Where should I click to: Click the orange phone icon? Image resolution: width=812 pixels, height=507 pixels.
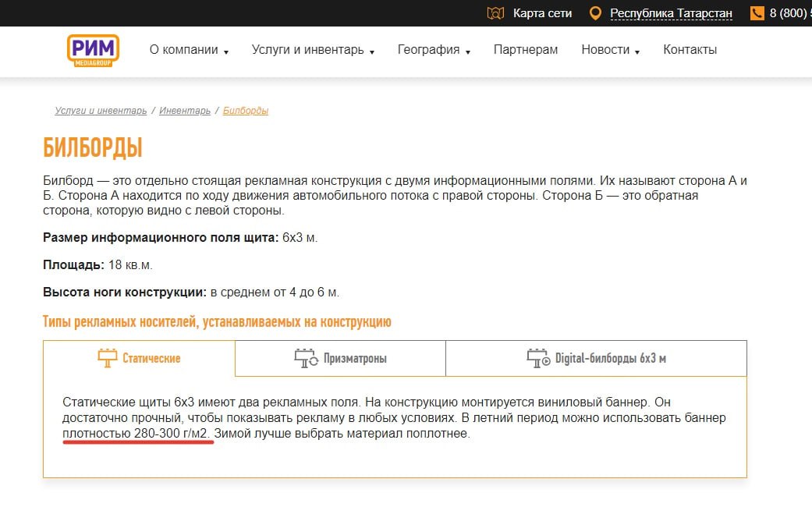(757, 13)
